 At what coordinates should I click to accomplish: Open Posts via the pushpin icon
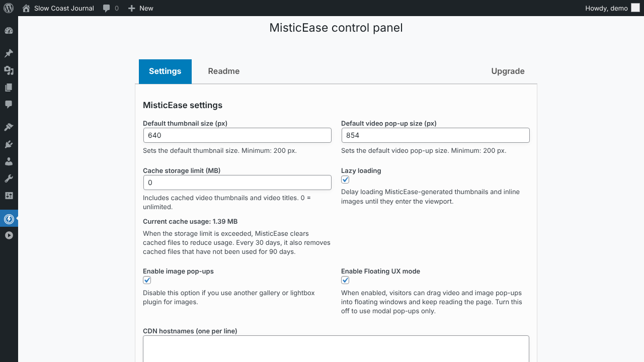pyautogui.click(x=9, y=53)
